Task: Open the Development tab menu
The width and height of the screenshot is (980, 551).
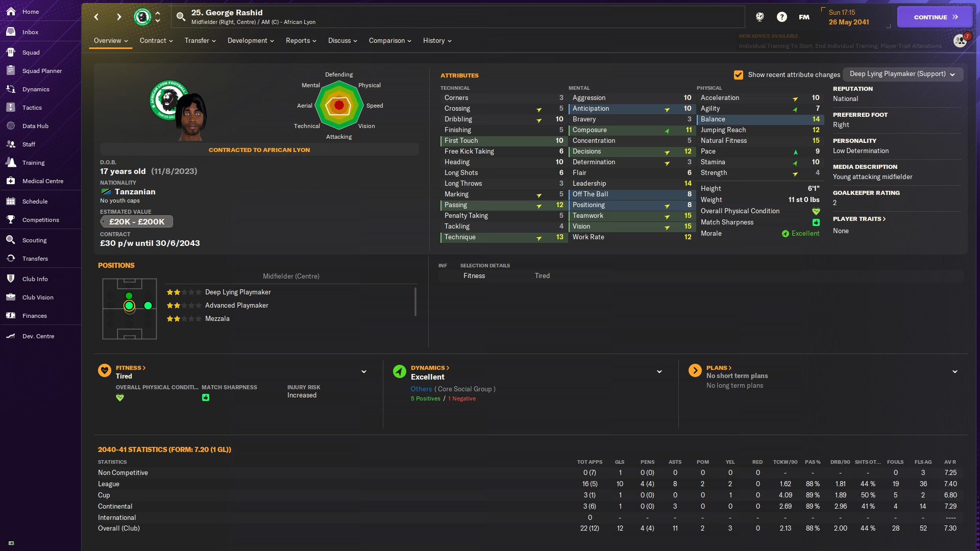Action: [x=251, y=41]
